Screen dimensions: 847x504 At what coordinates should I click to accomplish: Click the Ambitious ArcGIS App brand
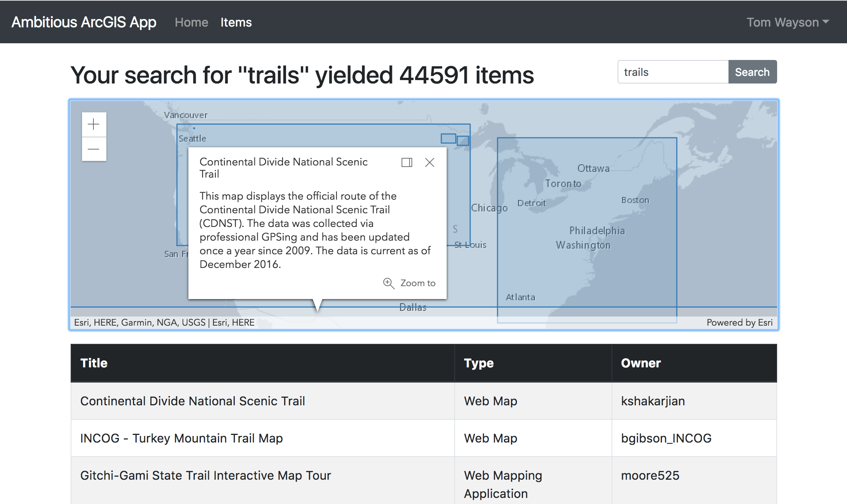(84, 22)
